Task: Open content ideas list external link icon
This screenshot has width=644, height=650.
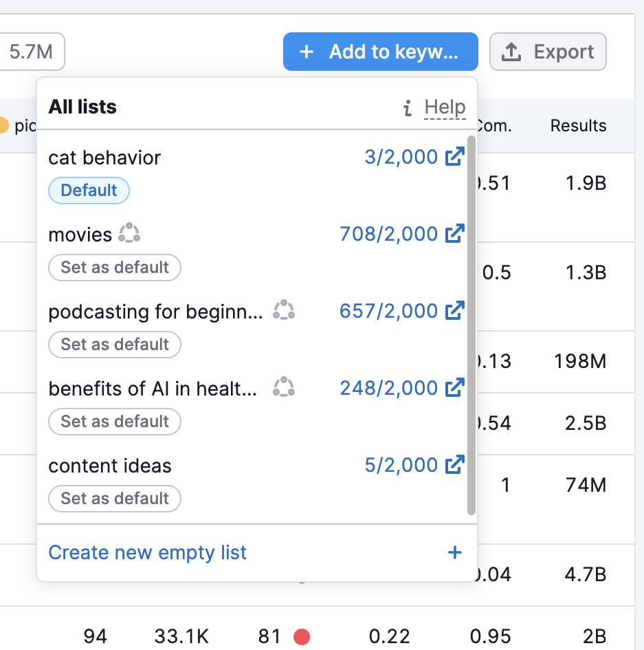Action: coord(455,465)
